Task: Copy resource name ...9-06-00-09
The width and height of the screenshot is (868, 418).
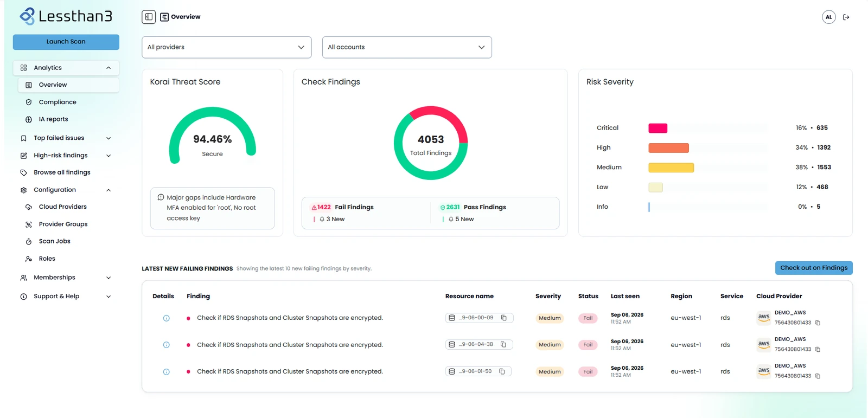Action: (504, 318)
